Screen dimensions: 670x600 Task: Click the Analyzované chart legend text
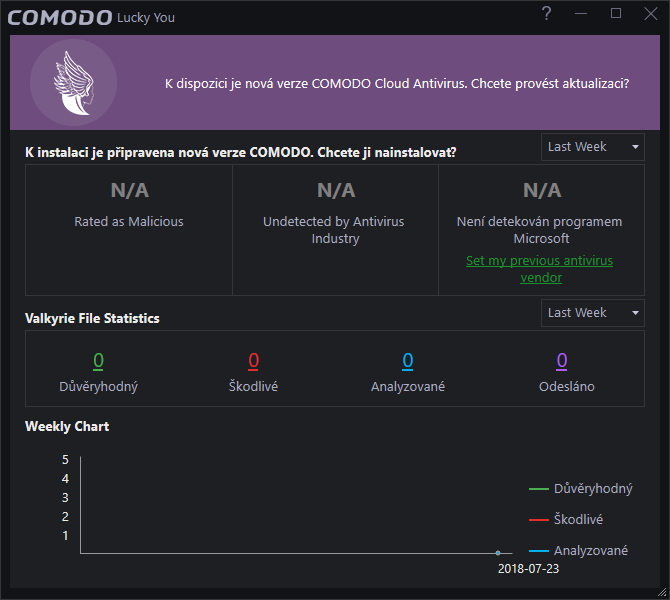[591, 551]
